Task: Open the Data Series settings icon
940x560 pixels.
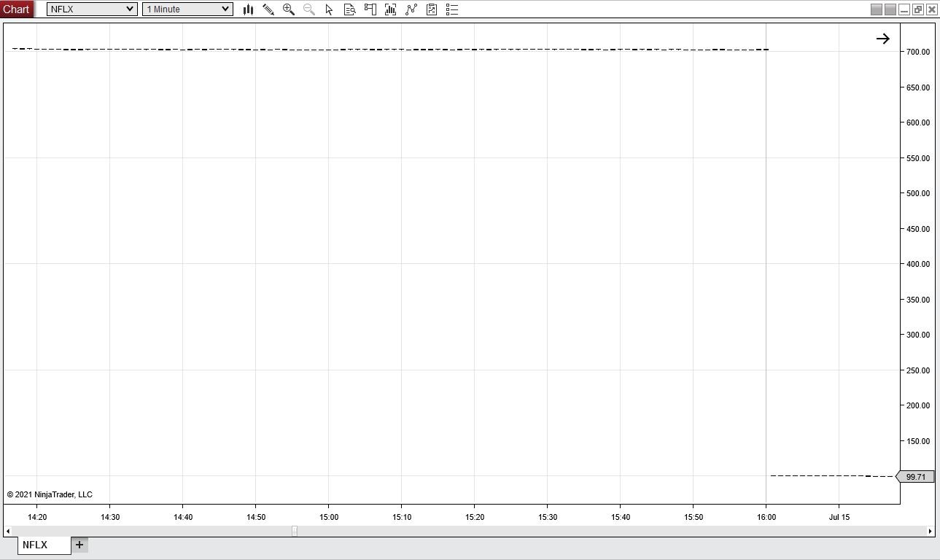Action: click(391, 9)
